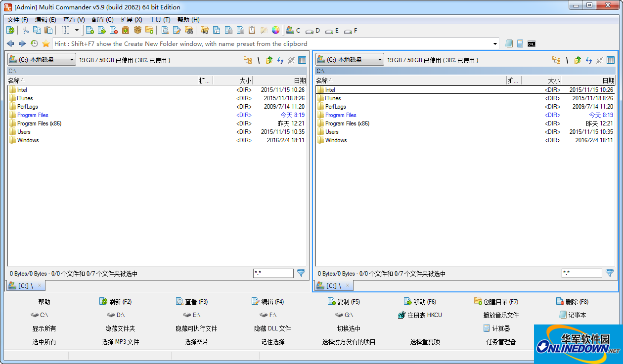Sort left panel by 日期 column header
Image resolution: width=623 pixels, height=364 pixels.
tap(280, 81)
